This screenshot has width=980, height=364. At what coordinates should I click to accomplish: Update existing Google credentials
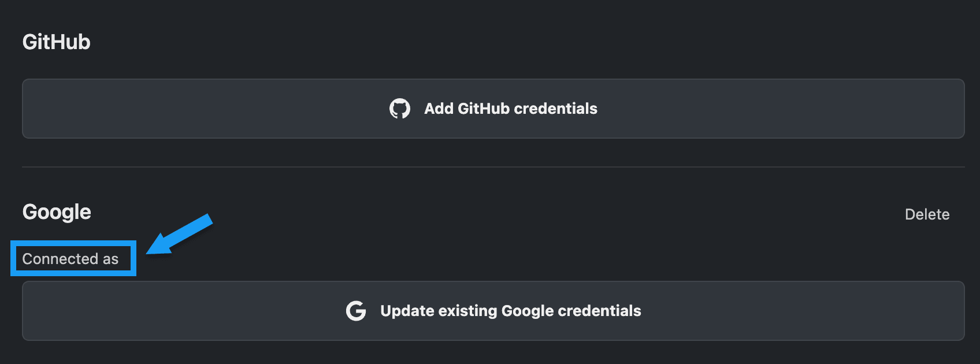(493, 311)
